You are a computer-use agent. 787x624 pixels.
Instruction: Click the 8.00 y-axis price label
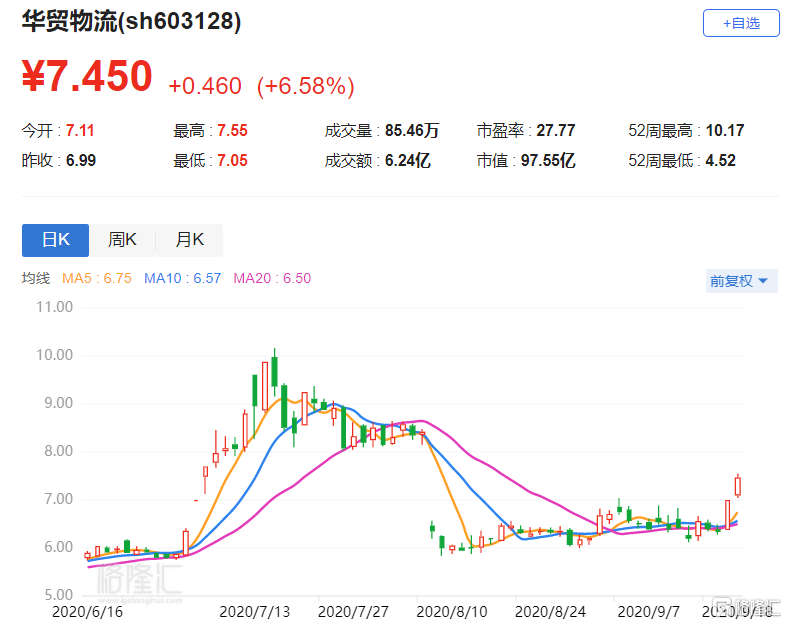coord(58,451)
